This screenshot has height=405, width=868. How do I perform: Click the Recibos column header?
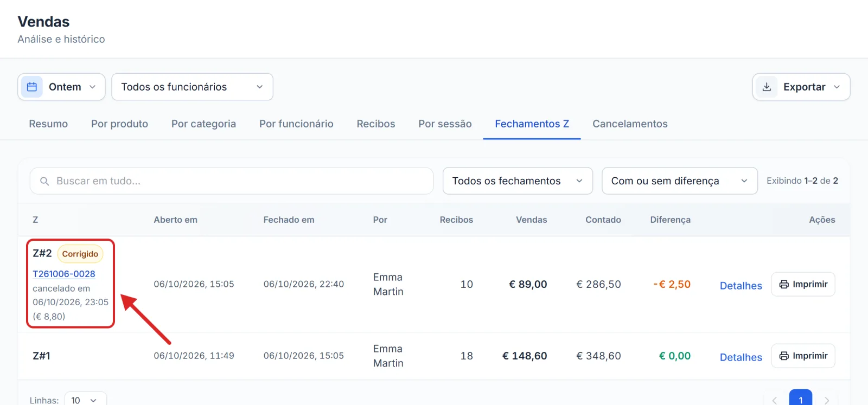coord(456,220)
